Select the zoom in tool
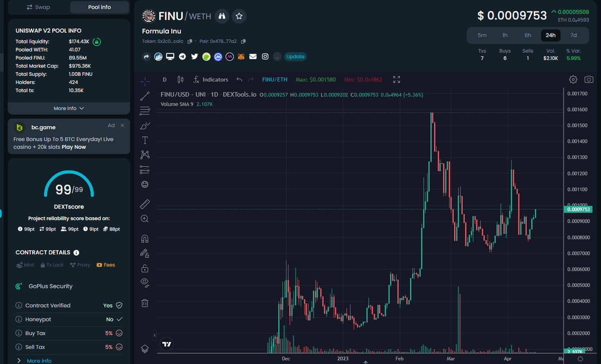The height and width of the screenshot is (364, 601). point(145,219)
